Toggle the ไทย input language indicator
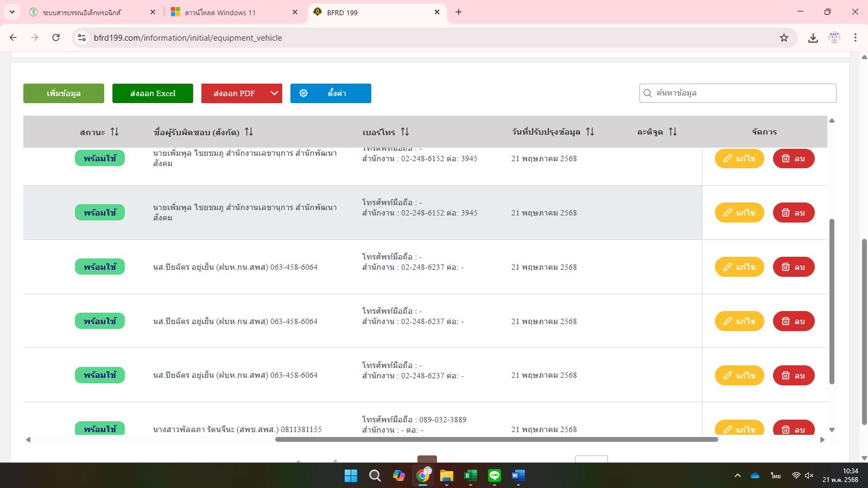Image resolution: width=868 pixels, height=488 pixels. click(x=775, y=476)
